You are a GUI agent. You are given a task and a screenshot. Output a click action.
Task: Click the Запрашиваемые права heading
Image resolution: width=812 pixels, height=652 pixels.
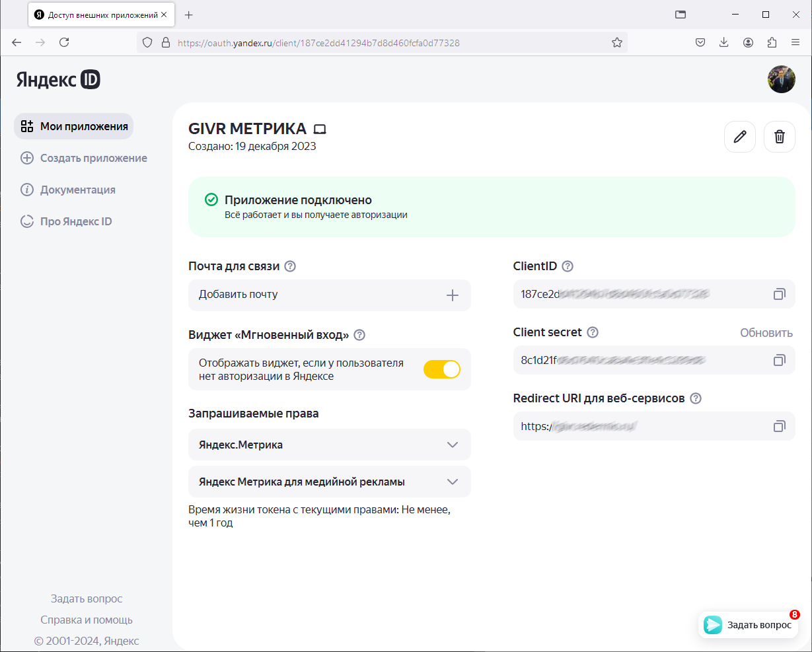pos(254,414)
